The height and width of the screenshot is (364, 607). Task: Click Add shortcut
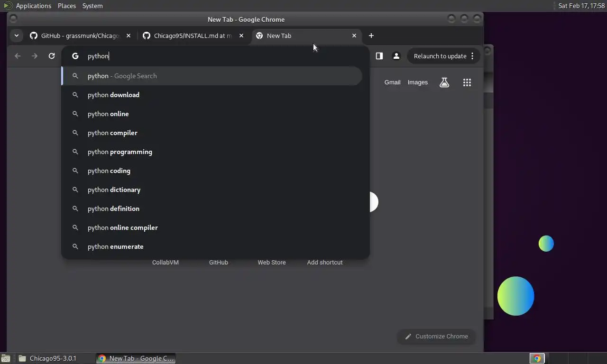pyautogui.click(x=325, y=262)
